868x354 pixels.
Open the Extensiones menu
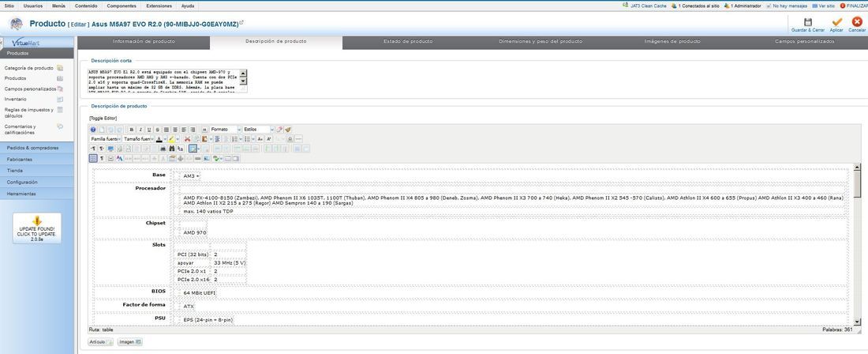pyautogui.click(x=159, y=6)
